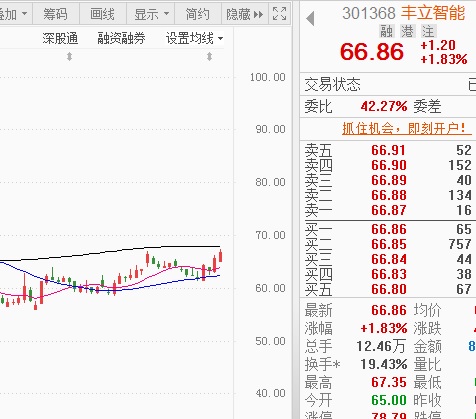Click the 委比 value 42.27%
The width and height of the screenshot is (476, 419).
coord(384,107)
